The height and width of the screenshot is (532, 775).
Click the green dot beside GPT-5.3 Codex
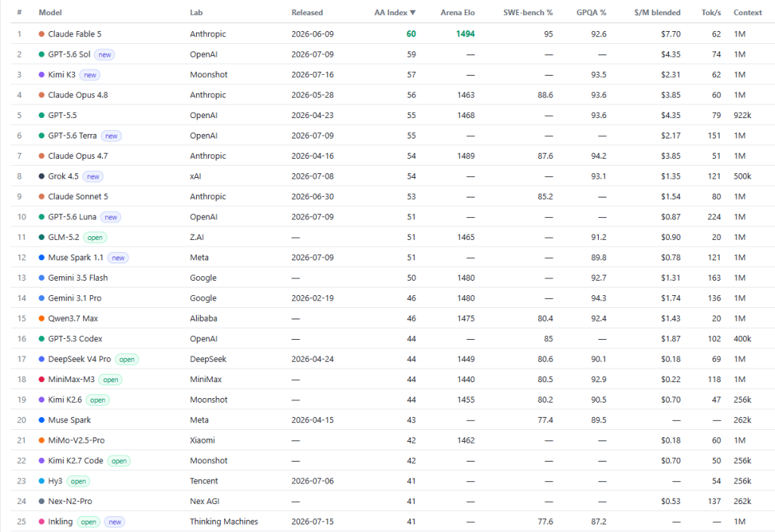(x=42, y=339)
